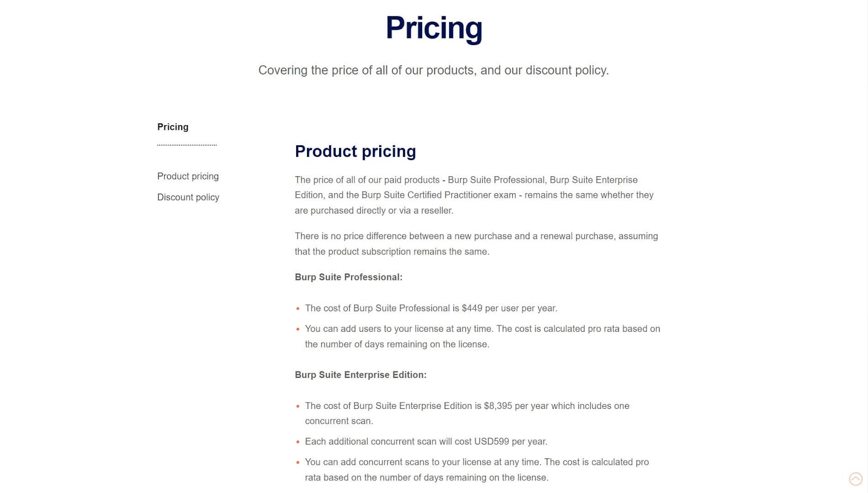Select the bold Pricing sidebar heading
Screen dimensions: 868x493
(x=173, y=127)
